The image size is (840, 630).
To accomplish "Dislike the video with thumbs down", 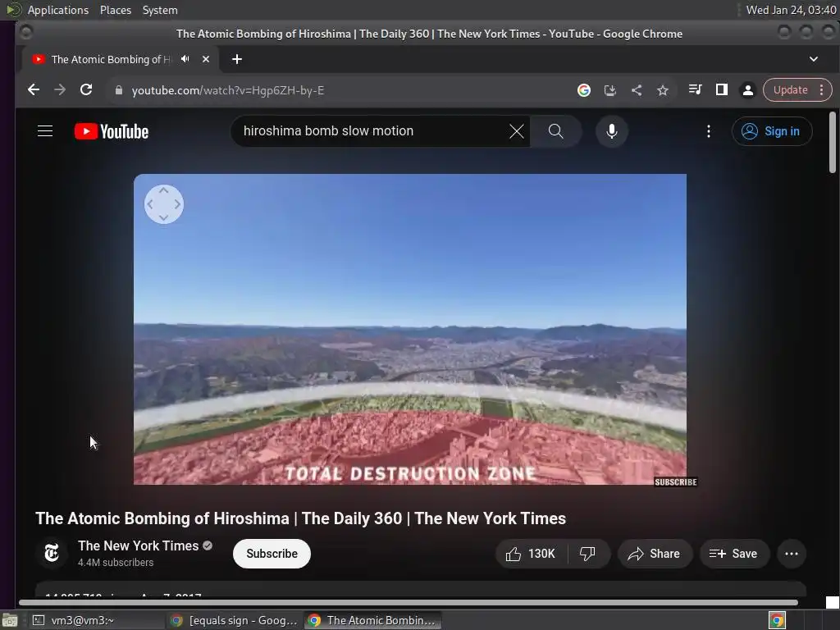I will coord(587,554).
